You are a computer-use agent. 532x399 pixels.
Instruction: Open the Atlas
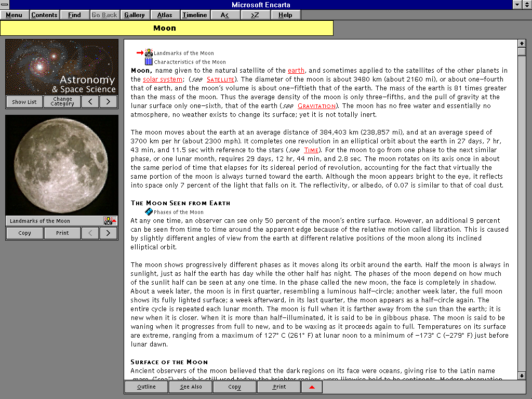coord(165,15)
